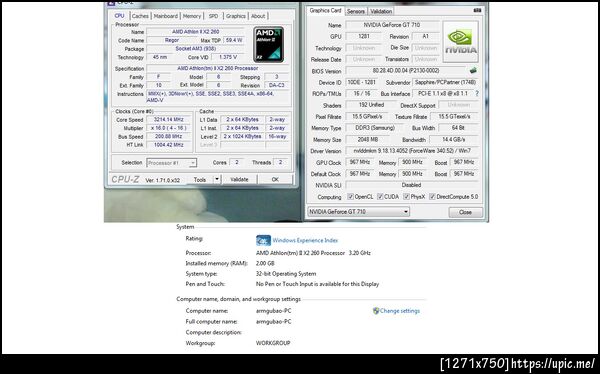This screenshot has height=374, width=600.
Task: Click the Full computer name value armgubao-PC
Action: 273,322
